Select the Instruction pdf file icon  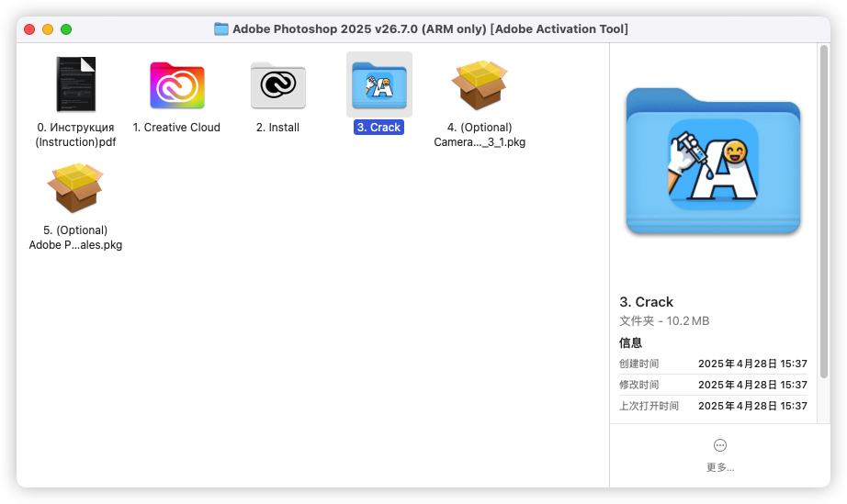(x=76, y=84)
